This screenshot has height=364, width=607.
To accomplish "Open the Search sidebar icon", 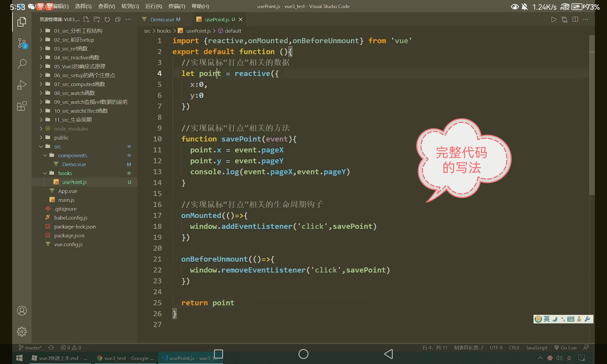I will tap(22, 64).
